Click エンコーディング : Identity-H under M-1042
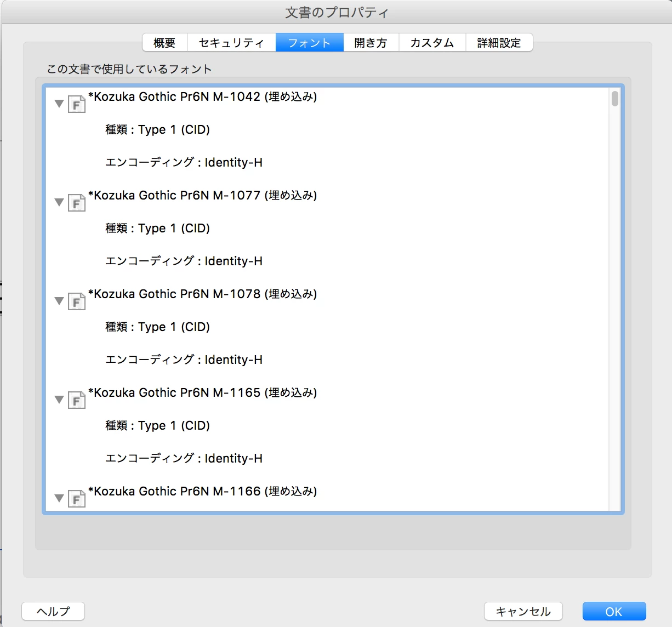The image size is (672, 627). [184, 162]
